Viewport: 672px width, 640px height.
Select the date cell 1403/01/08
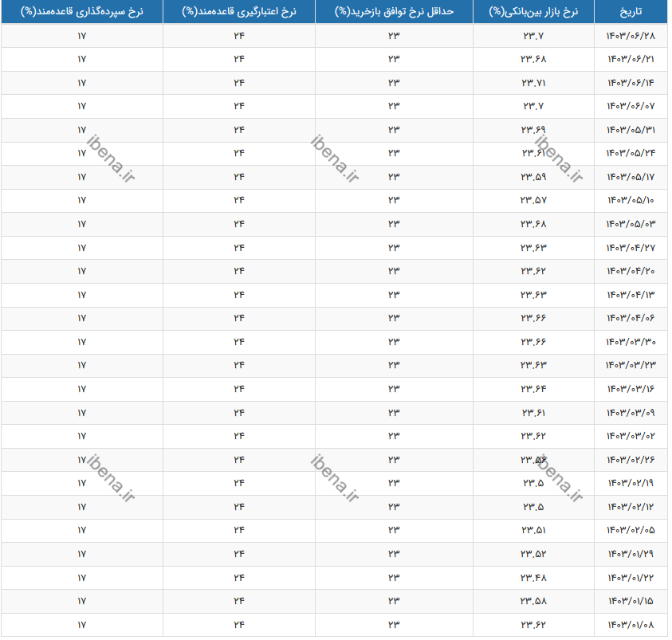coord(631,625)
